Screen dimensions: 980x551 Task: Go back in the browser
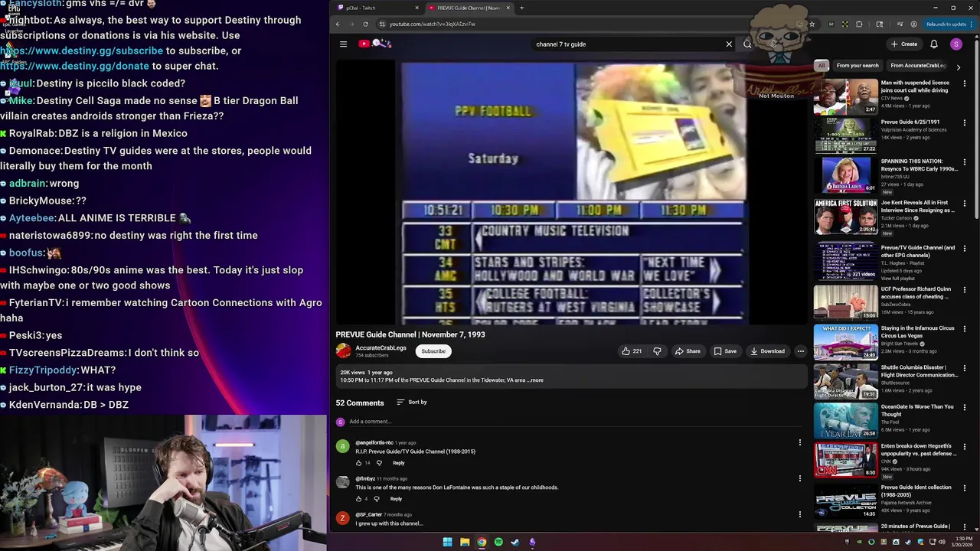pos(338,24)
